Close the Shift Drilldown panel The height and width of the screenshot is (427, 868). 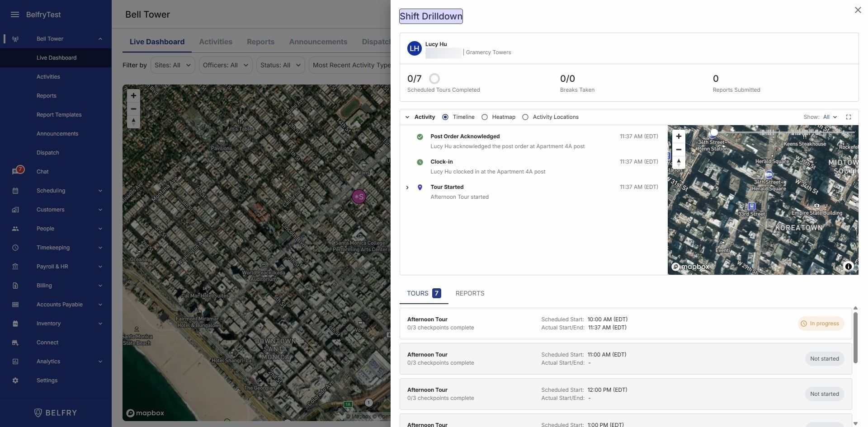point(858,10)
